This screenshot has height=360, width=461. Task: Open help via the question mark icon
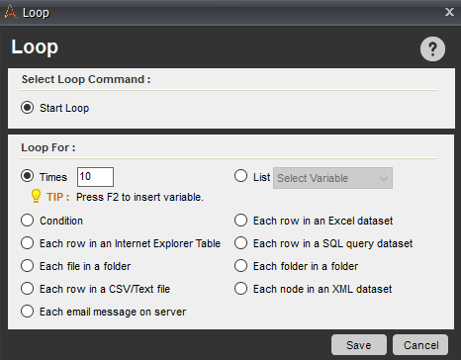(432, 49)
